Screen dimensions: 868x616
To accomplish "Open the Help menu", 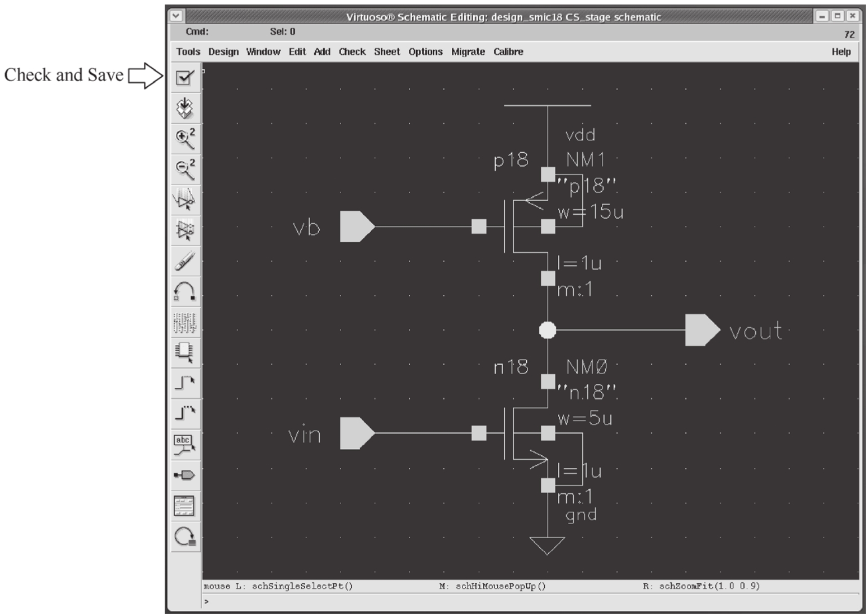I will (841, 52).
